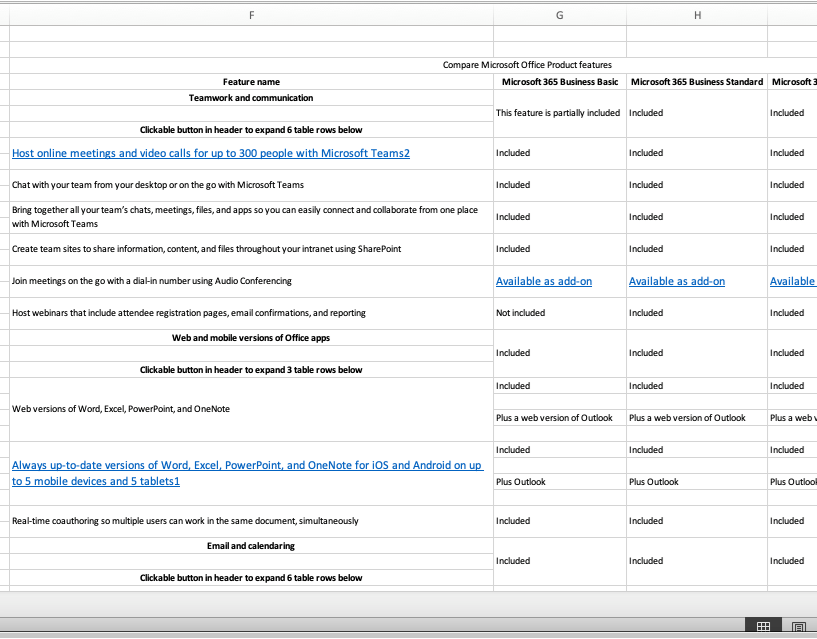Select column G Included in Host online meetings row
Image resolution: width=817 pixels, height=639 pixels.
coord(560,153)
